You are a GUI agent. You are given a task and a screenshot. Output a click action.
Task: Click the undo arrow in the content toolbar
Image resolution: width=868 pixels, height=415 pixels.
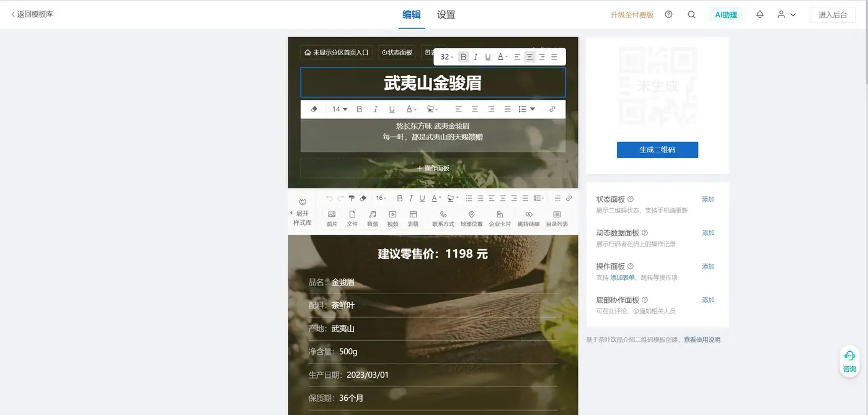329,198
